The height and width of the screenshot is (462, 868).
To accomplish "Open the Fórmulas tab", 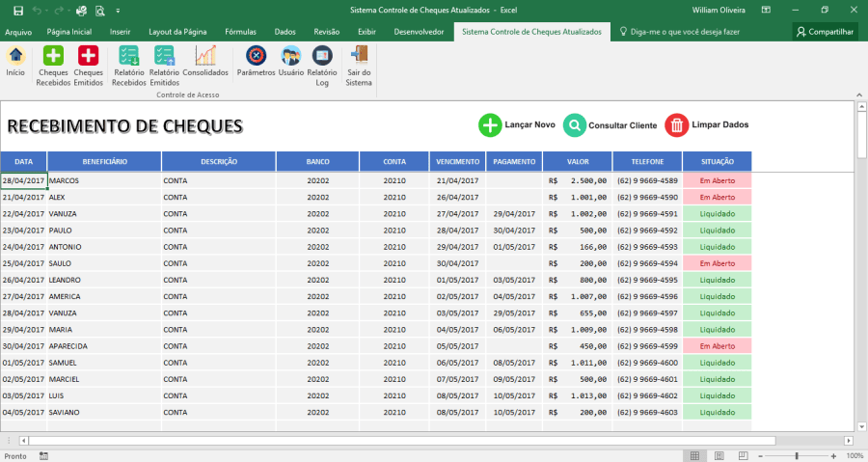I will point(241,32).
